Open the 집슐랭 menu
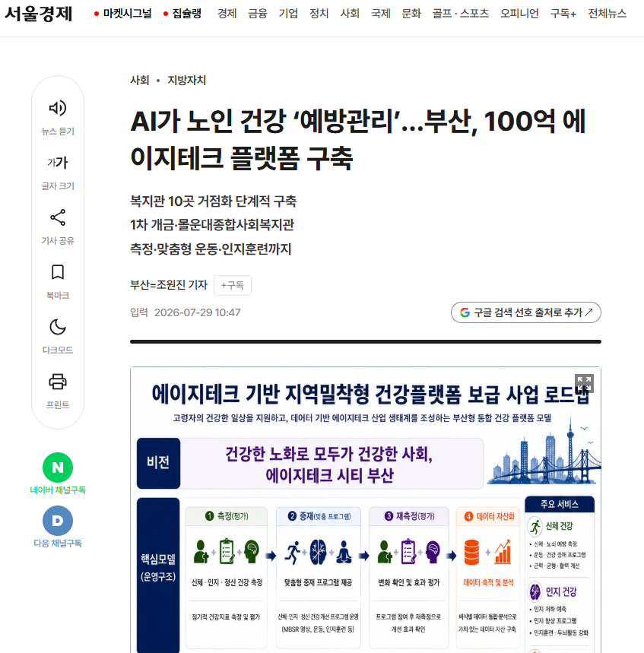This screenshot has width=644, height=653. [182, 14]
